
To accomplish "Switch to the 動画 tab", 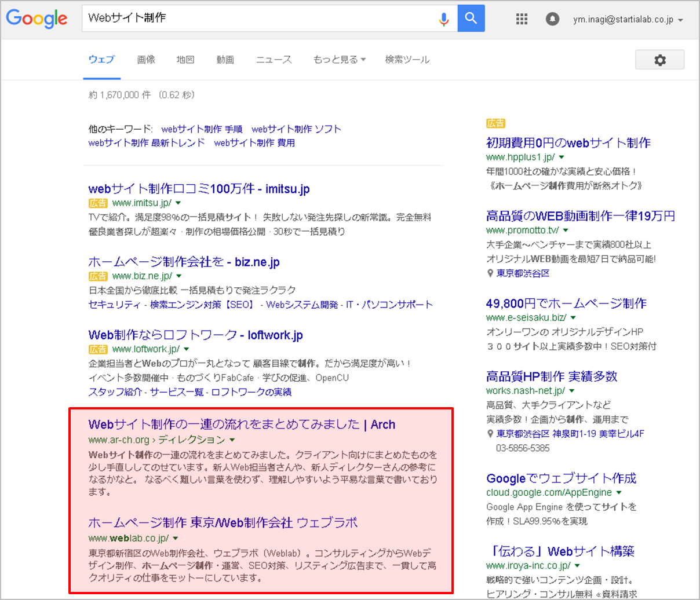I will click(225, 59).
